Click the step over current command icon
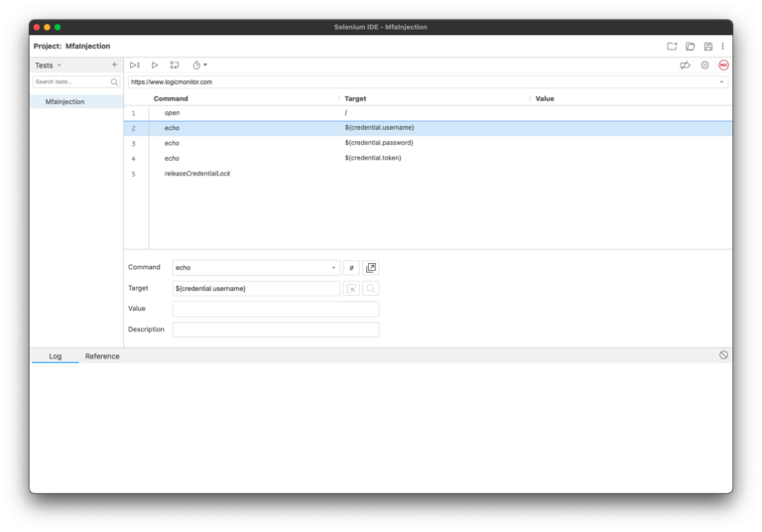 pos(175,66)
